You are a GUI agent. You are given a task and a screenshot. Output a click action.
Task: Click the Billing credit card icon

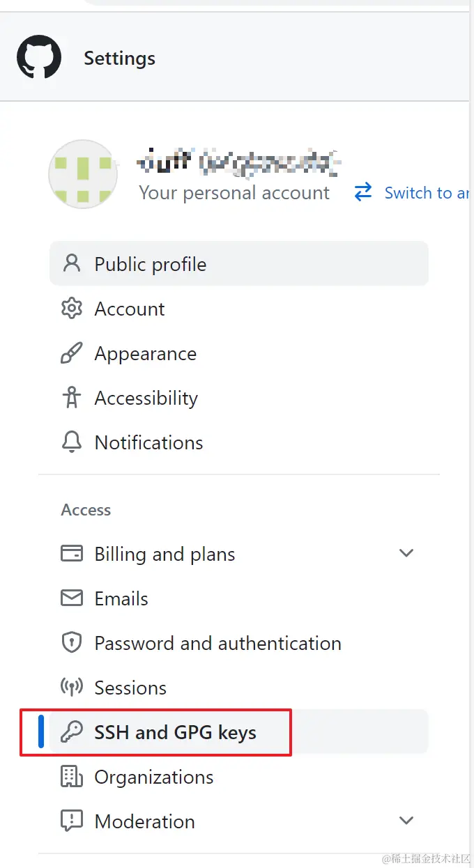[x=72, y=554]
